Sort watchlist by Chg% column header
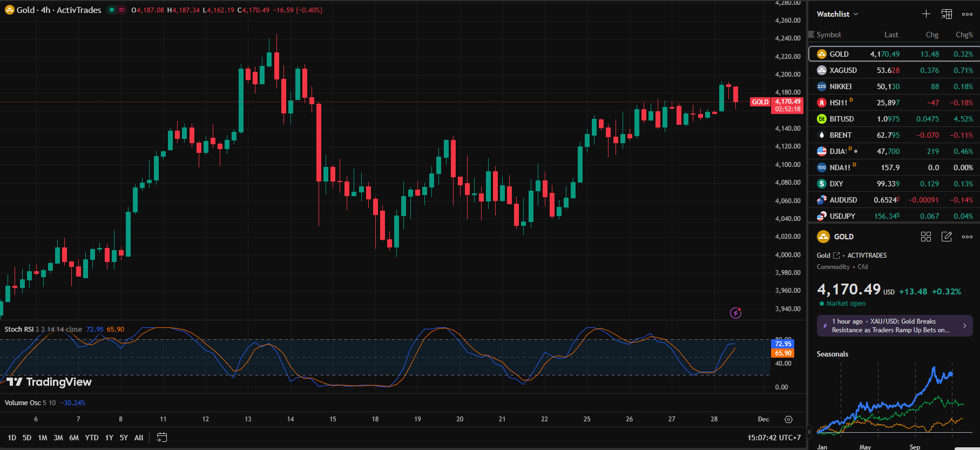This screenshot has height=450, width=980. (x=964, y=35)
